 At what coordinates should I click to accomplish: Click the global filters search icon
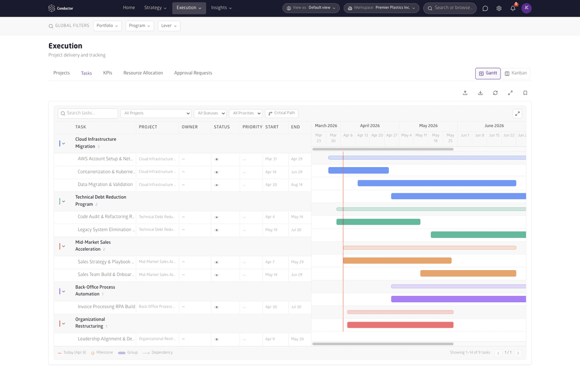click(50, 26)
